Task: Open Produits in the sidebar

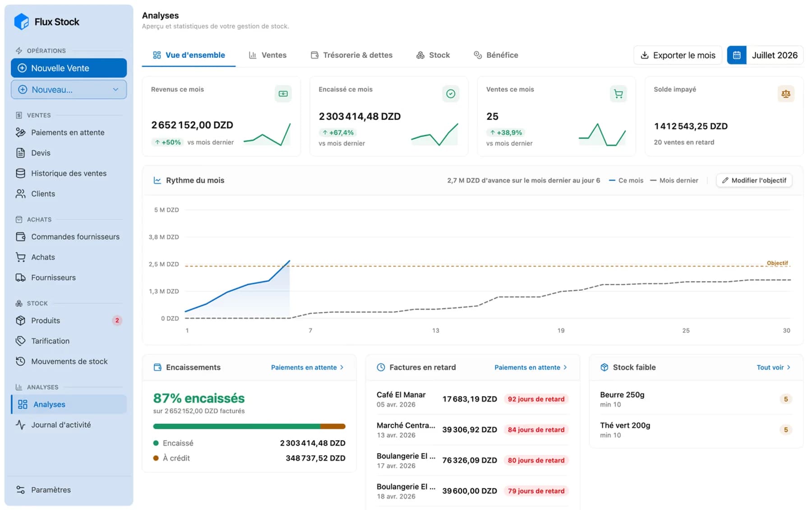Action: coord(69,320)
